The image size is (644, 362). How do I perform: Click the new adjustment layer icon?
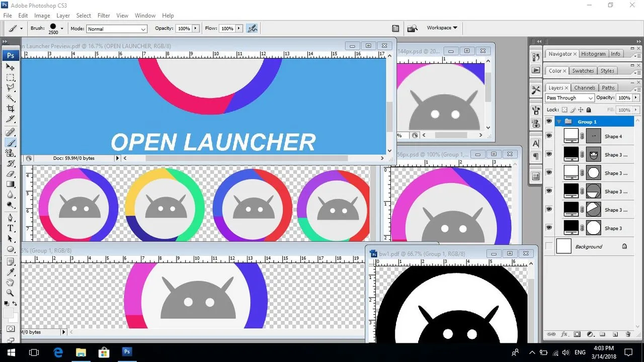click(590, 334)
